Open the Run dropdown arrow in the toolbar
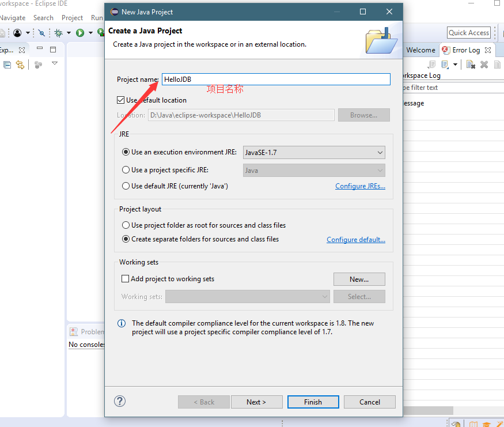 90,33
